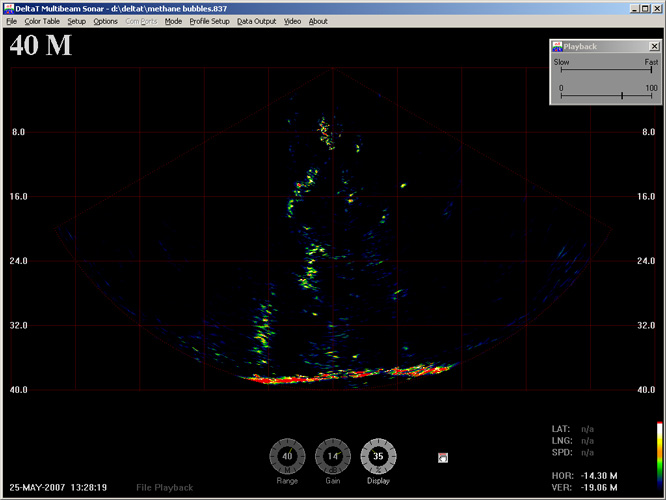Click the 40 M range label

(x=40, y=46)
